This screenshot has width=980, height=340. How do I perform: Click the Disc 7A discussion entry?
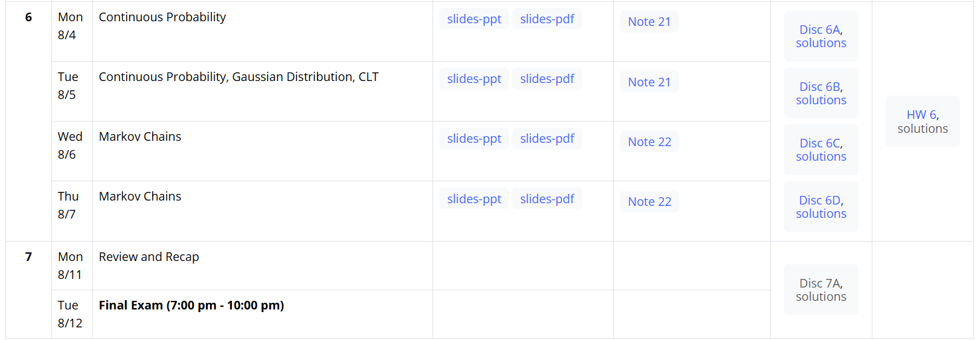820,284
